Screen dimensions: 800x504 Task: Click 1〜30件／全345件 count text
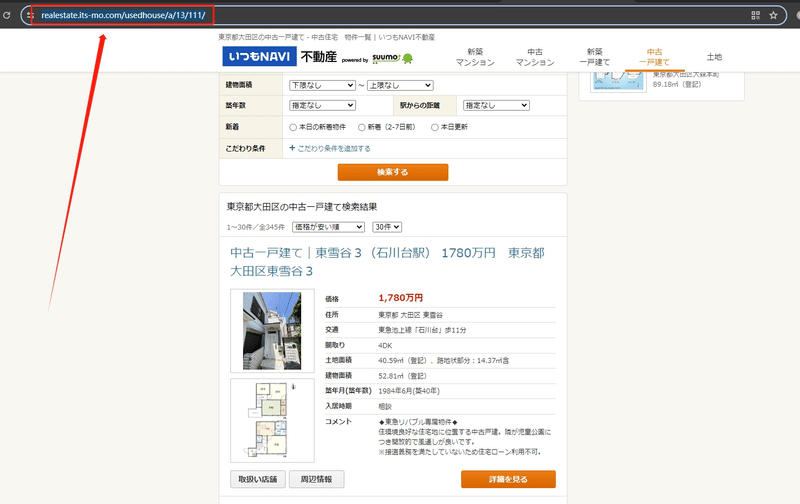pos(256,227)
